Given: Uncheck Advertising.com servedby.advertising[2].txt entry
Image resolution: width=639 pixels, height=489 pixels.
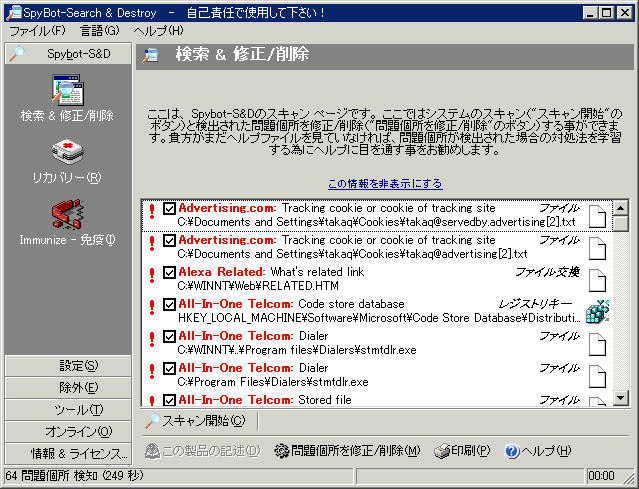Looking at the screenshot, I should (x=169, y=208).
